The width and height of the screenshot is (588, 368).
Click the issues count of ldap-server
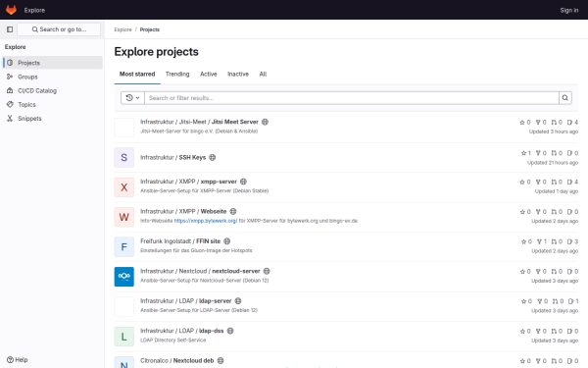573,301
